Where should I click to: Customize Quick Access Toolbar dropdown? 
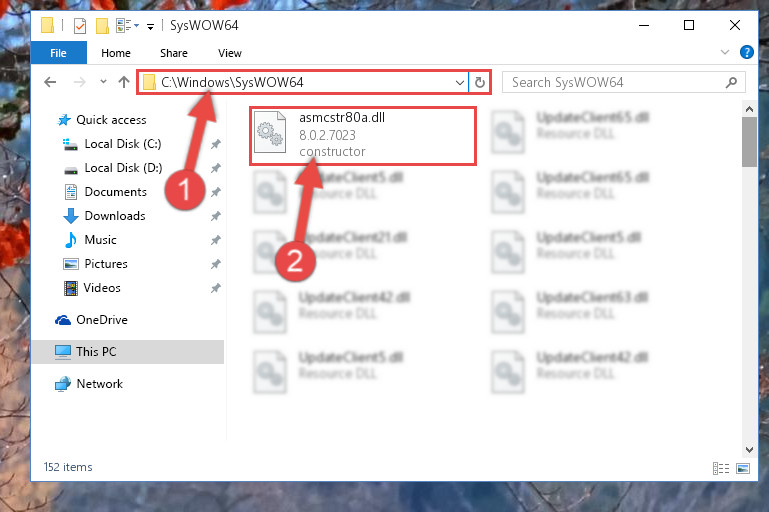pos(151,26)
